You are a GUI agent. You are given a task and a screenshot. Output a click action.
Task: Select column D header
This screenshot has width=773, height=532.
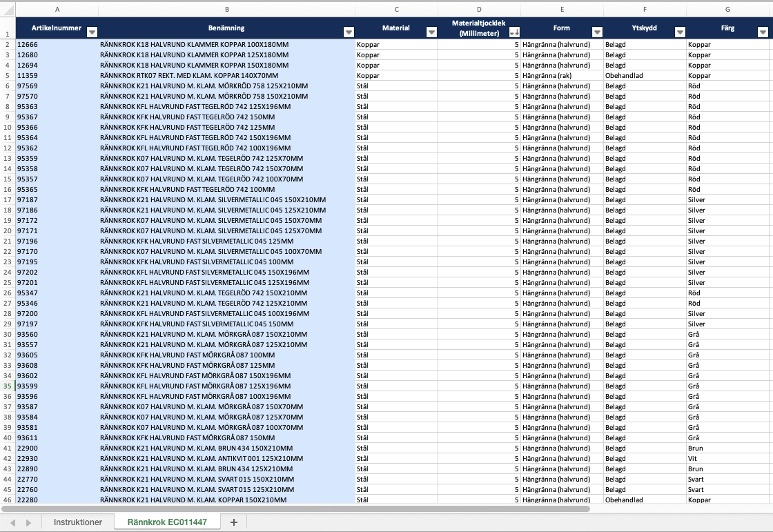coord(479,9)
